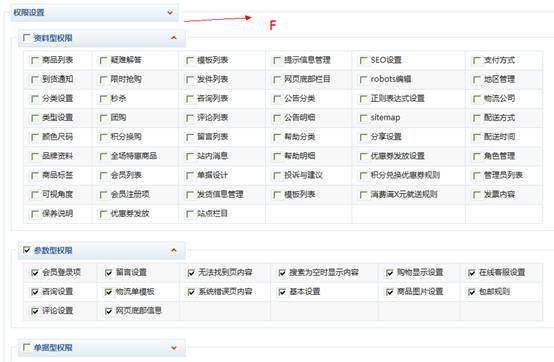This screenshot has width=554, height=362.
Task: Tick the 疑难解答 checkbox
Action: point(104,60)
